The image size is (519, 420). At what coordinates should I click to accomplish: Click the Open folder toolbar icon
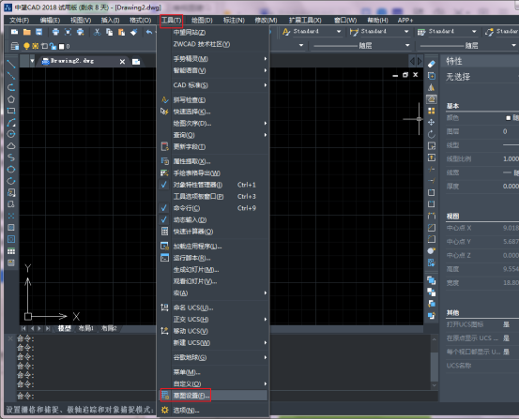tap(27, 32)
